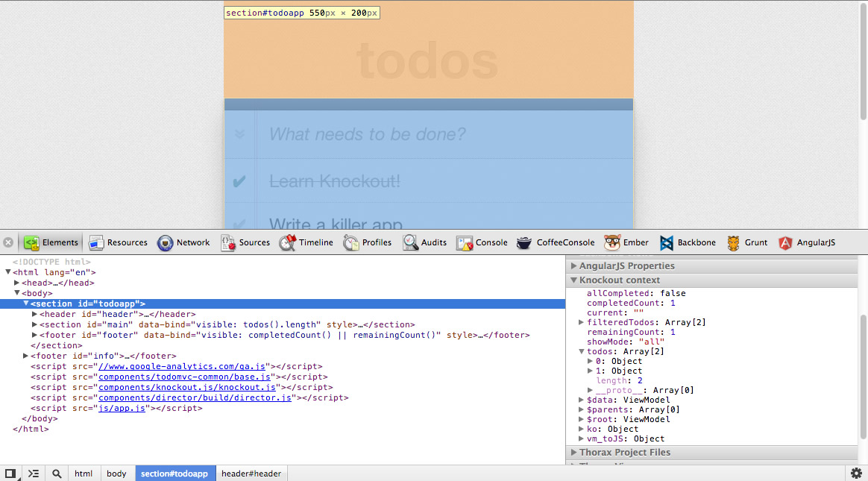Toggle the dock-side button in DevTools
Viewport: 868px width, 481px height.
10,474
